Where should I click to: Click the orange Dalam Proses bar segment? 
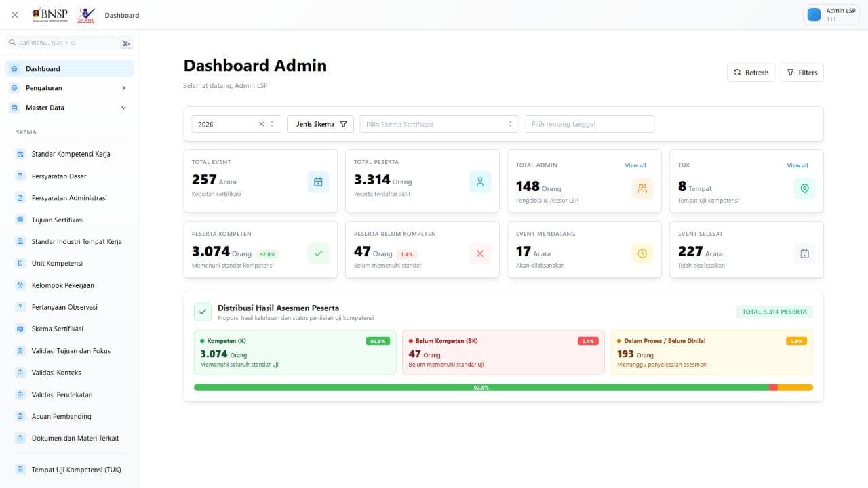(795, 388)
